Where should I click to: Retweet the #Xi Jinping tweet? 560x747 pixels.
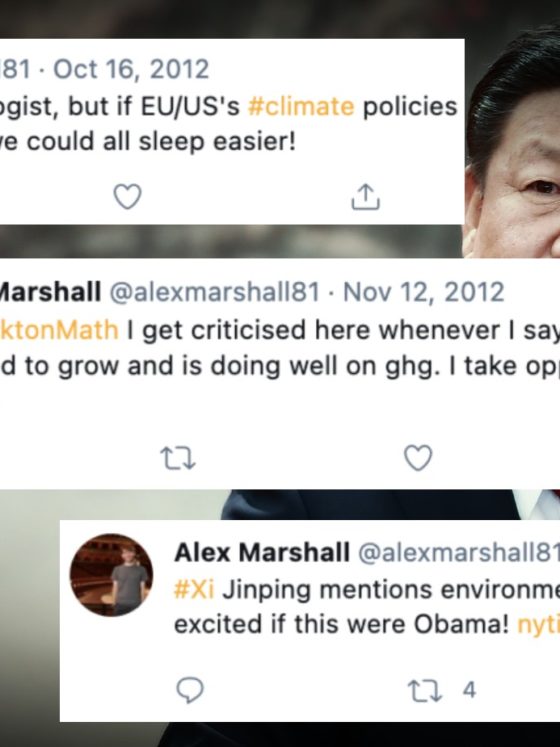click(x=425, y=690)
